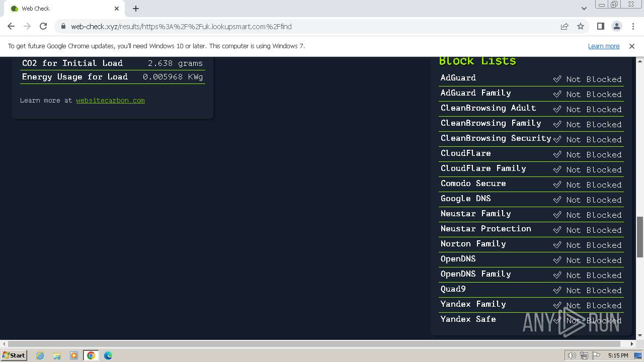
Task: Click the OpenDNS row label
Action: click(x=458, y=259)
